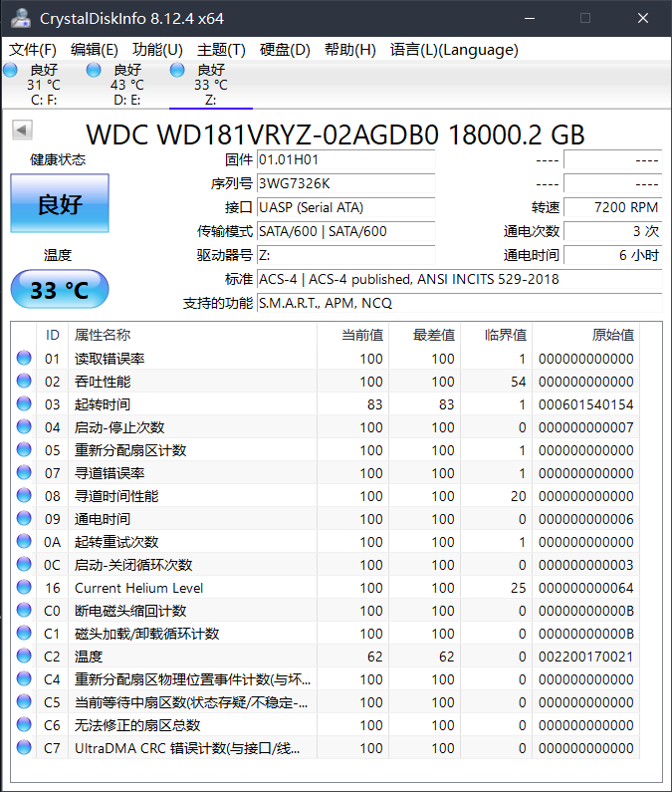Click the transfer mode field SATA/600 | SATA/600
The width and height of the screenshot is (672, 792).
pos(345,231)
